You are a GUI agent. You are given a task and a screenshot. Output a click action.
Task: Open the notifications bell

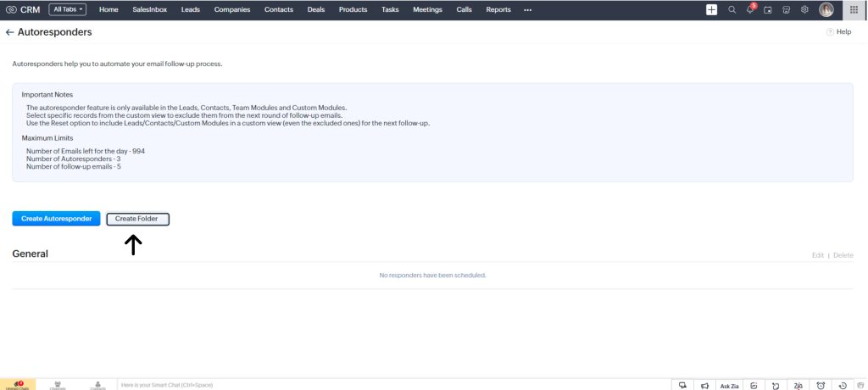coord(750,9)
